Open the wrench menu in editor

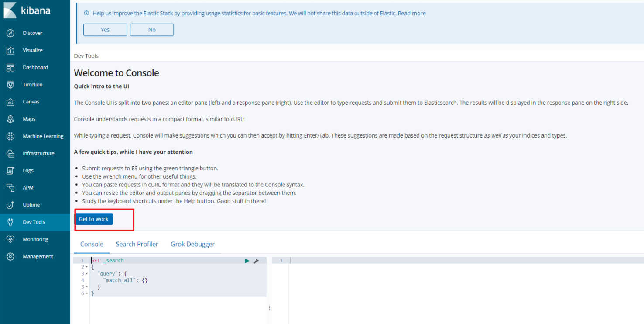tap(257, 261)
